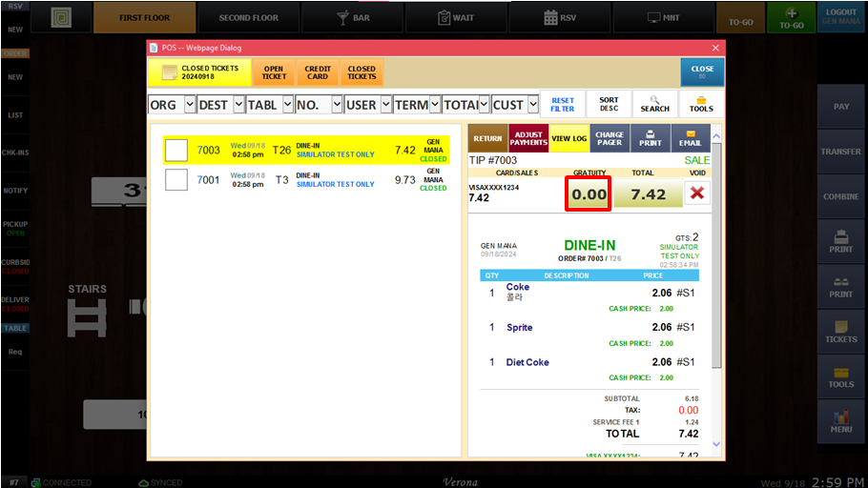Void the VISA payment with red X
The image size is (868, 488).
click(x=697, y=193)
